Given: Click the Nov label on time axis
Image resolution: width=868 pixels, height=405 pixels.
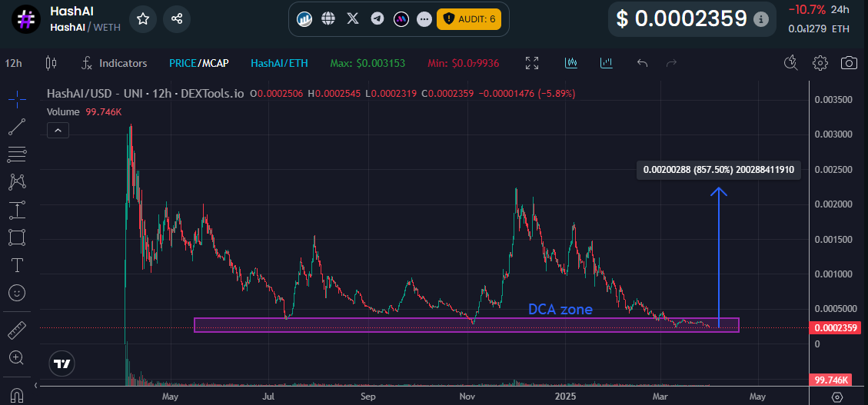Looking at the screenshot, I should [467, 397].
